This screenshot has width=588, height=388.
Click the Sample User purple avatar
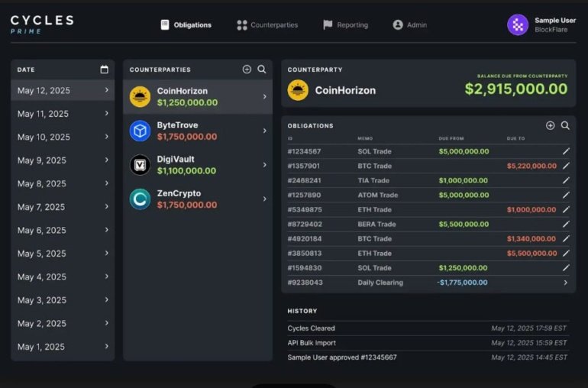(518, 24)
